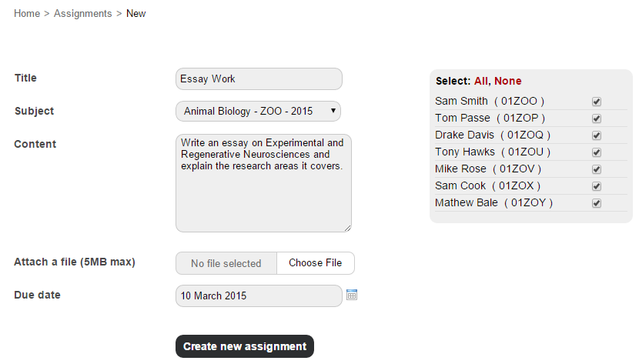Toggle the Tom Passe checkbox
The width and height of the screenshot is (639, 364).
[x=597, y=119]
